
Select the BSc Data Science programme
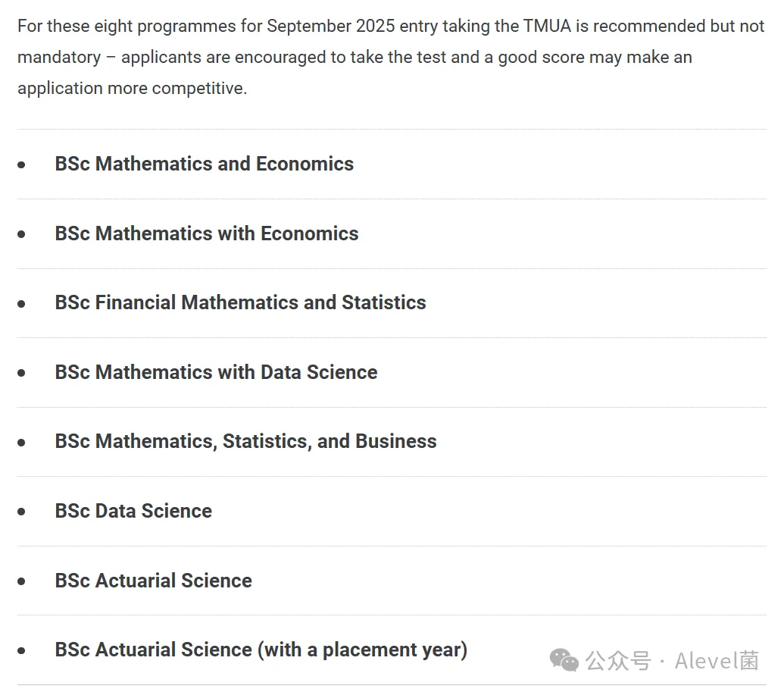(x=133, y=511)
